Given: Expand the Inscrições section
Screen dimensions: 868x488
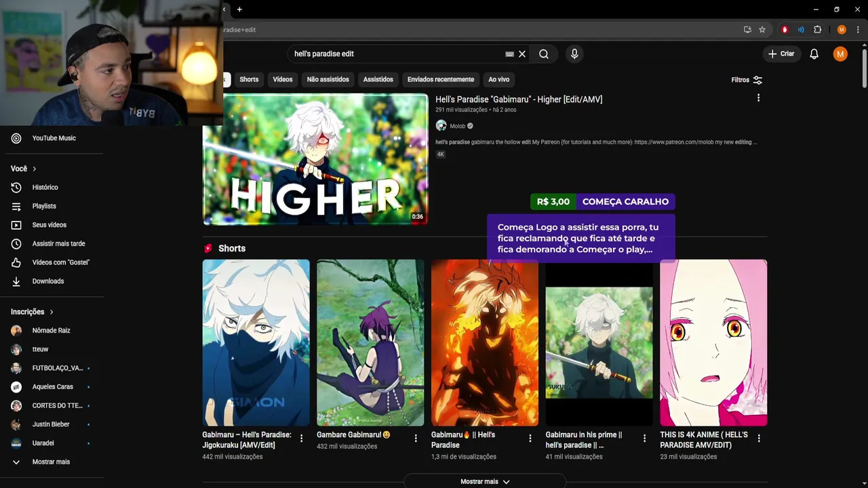Looking at the screenshot, I should click(x=32, y=312).
